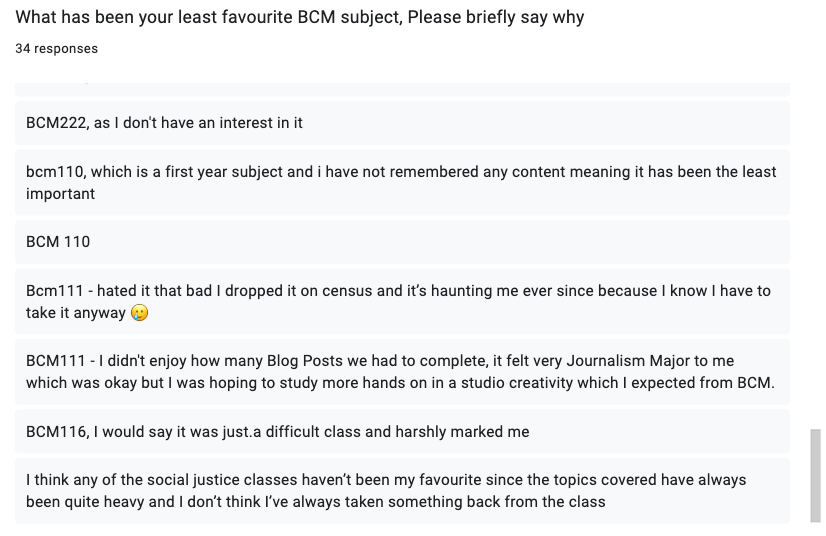Click the word "important" ending the bcm110 response
This screenshot has height=536, width=826.
coord(61,194)
